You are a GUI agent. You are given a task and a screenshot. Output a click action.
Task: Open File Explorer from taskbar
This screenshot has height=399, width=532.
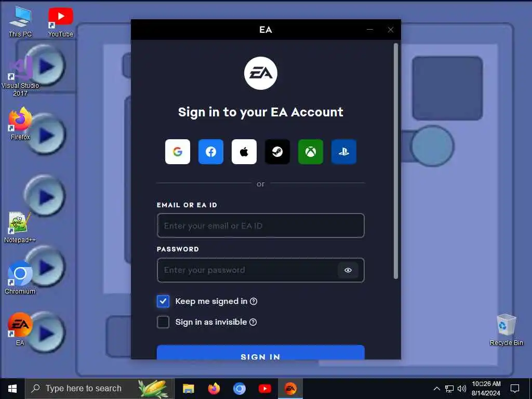(188, 389)
